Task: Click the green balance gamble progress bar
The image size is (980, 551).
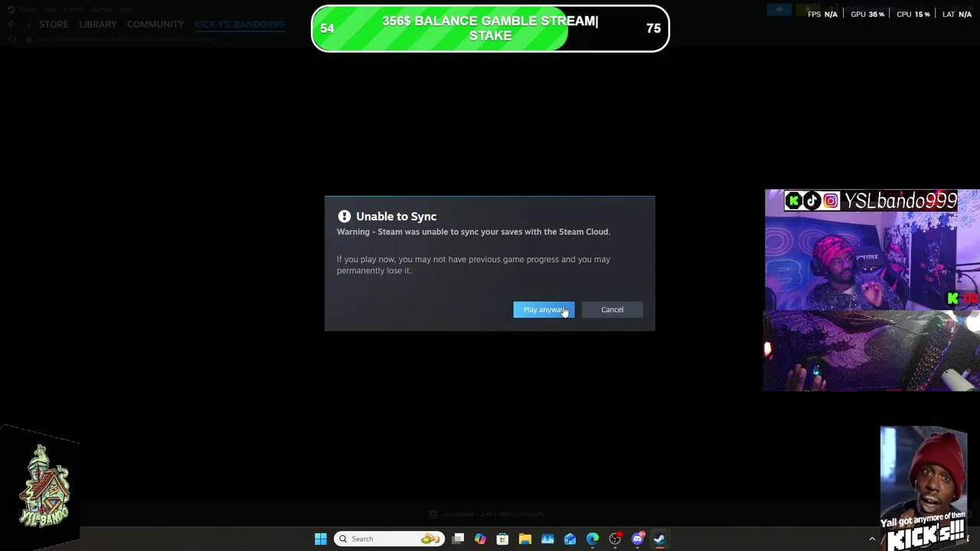Action: (x=490, y=28)
